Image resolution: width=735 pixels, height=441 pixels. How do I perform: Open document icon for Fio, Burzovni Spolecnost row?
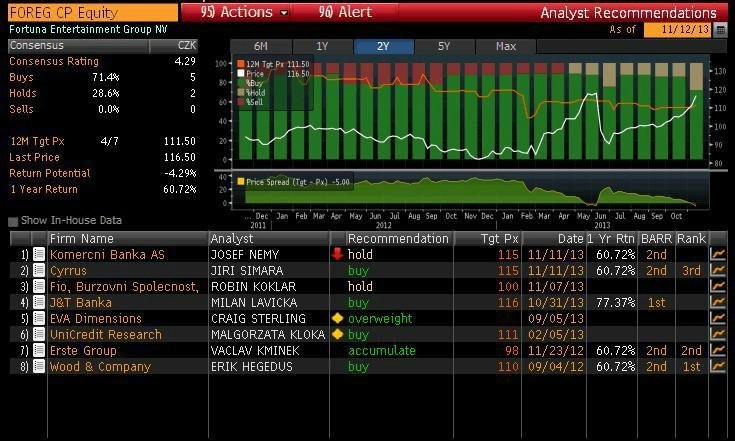(39, 286)
